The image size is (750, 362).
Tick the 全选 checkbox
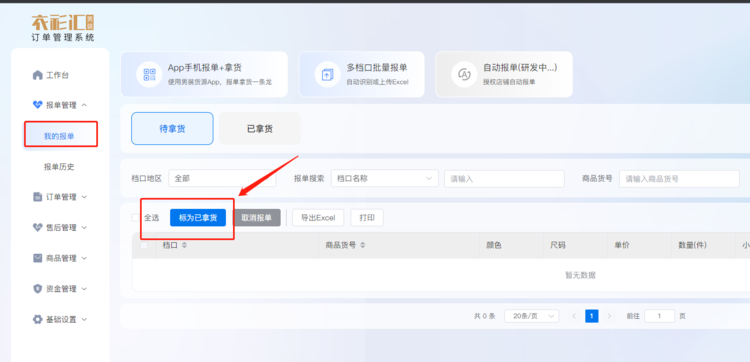tap(136, 218)
